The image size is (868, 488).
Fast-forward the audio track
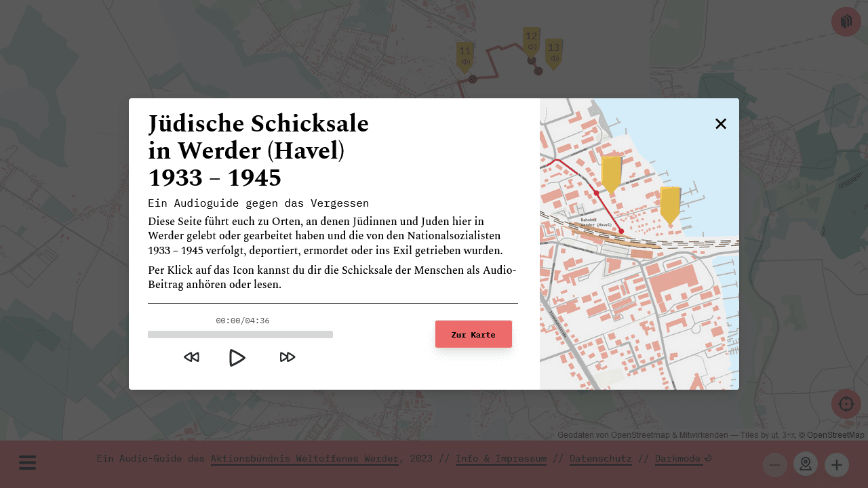[287, 357]
